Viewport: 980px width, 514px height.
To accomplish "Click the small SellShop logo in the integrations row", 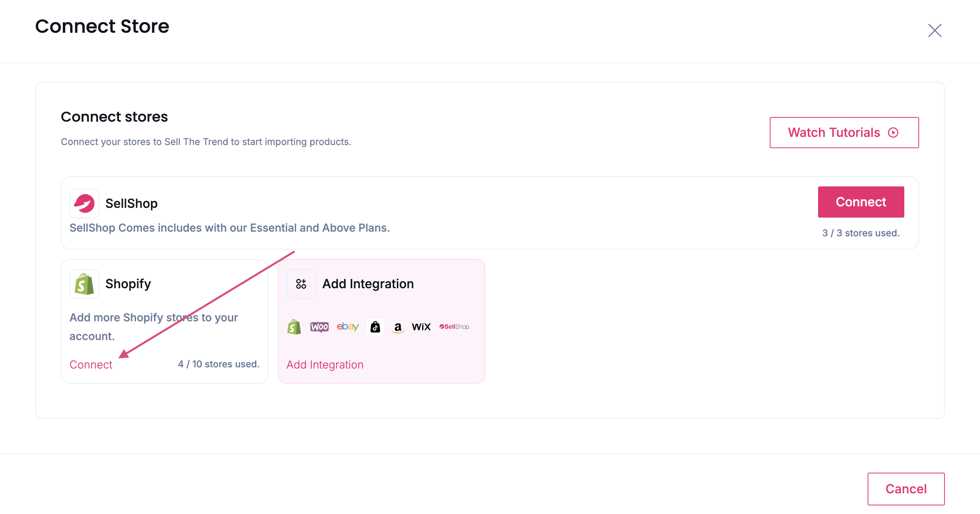I will coord(454,327).
